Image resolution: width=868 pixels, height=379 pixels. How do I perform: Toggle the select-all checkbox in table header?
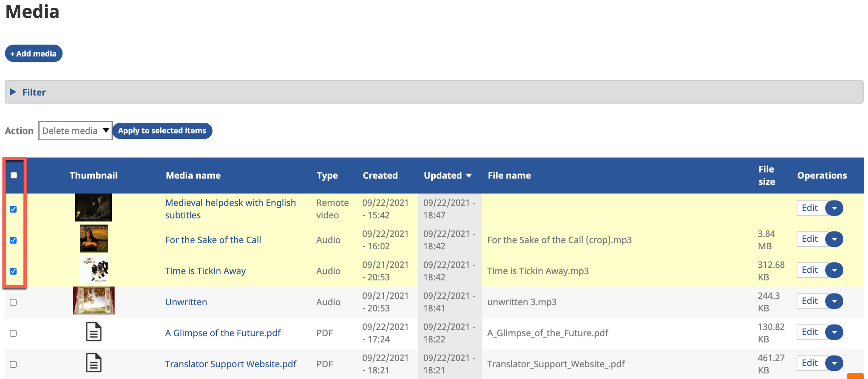coord(14,175)
